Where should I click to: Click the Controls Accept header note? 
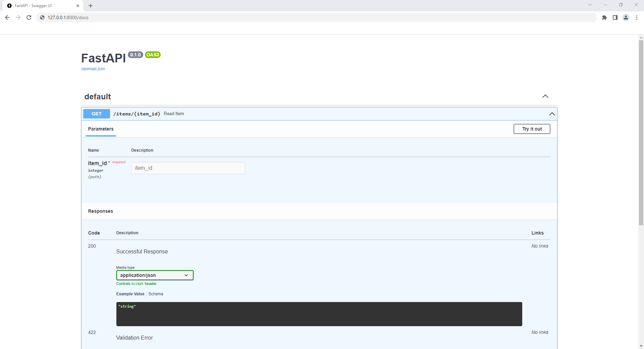pos(137,284)
